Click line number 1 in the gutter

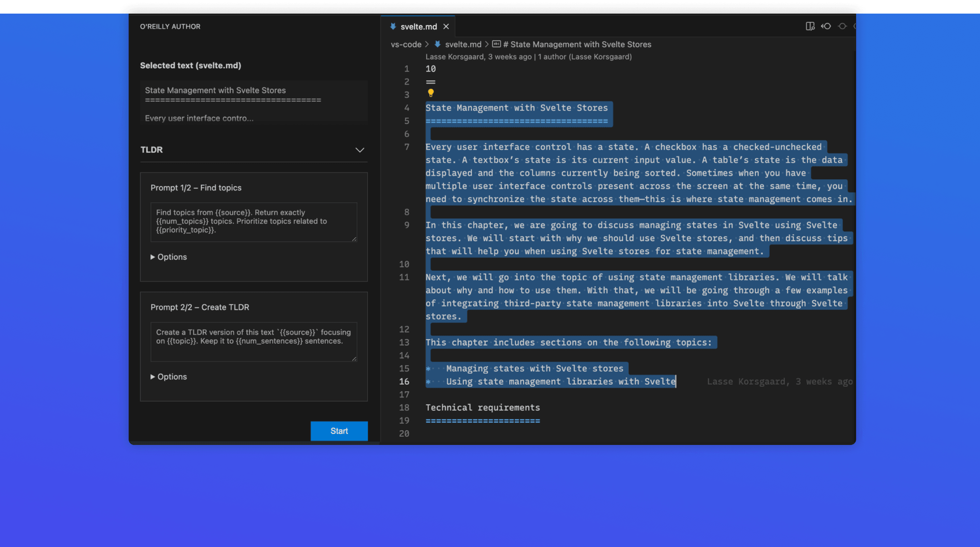[x=407, y=69]
